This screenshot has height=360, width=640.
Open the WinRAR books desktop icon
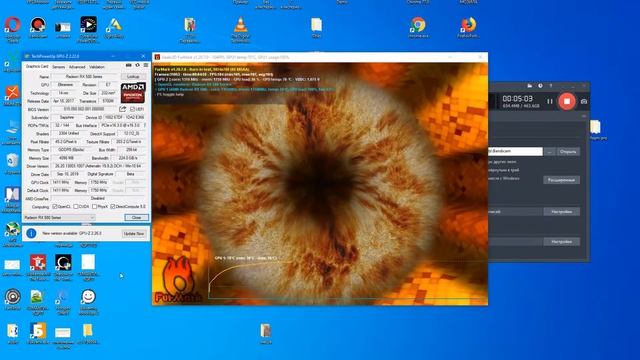(189, 25)
